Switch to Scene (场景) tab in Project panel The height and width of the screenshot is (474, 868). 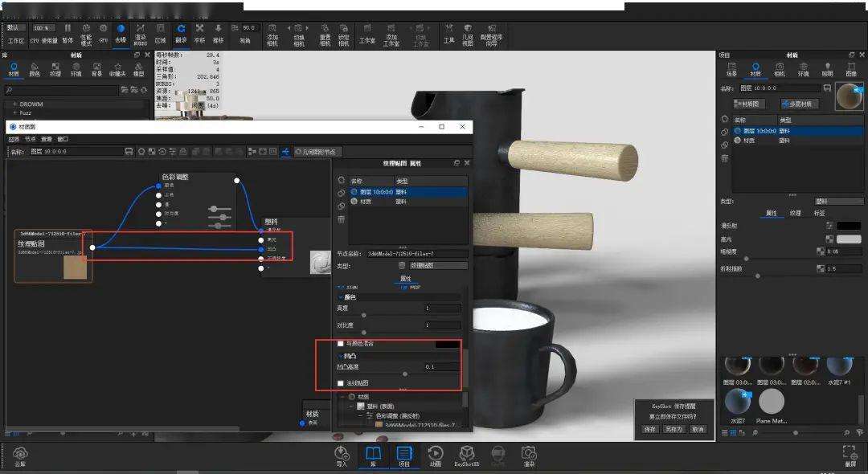[x=732, y=70]
